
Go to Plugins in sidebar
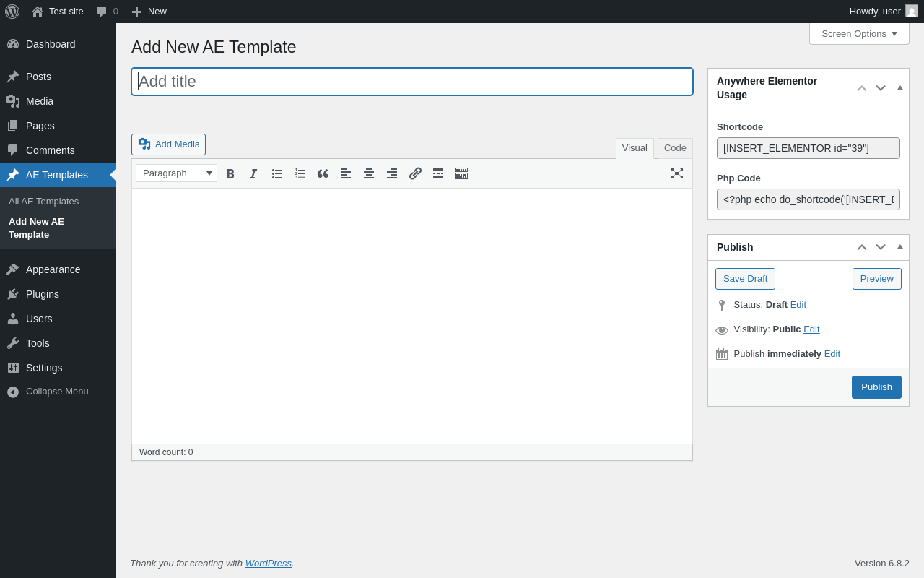(58, 294)
